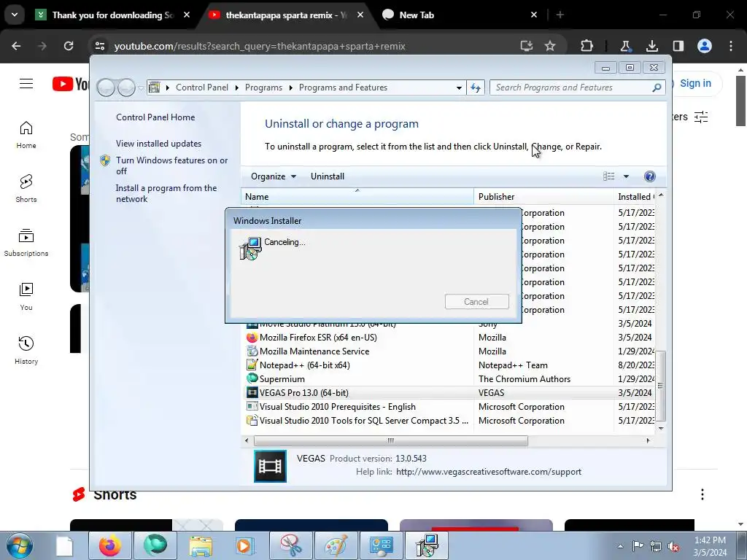Screen dimensions: 747x560
Task: Switch to the New Tab browser tab
Action: [x=460, y=15]
